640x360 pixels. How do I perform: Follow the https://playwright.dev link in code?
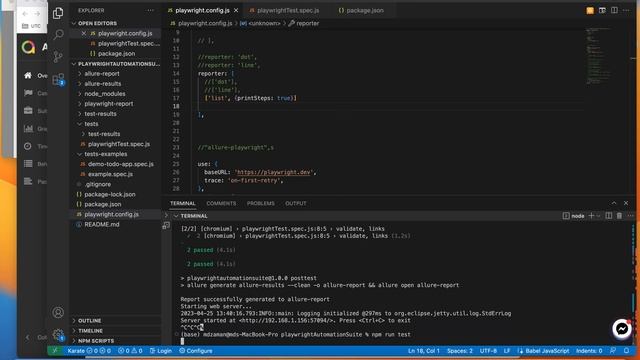coord(273,172)
